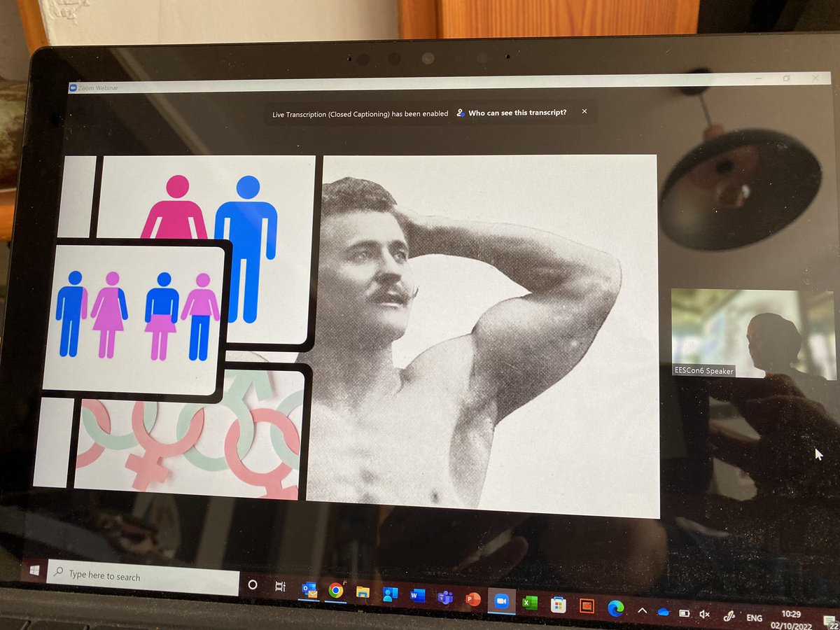The image size is (840, 630).
Task: Open the notification center icon
Action: (x=830, y=621)
